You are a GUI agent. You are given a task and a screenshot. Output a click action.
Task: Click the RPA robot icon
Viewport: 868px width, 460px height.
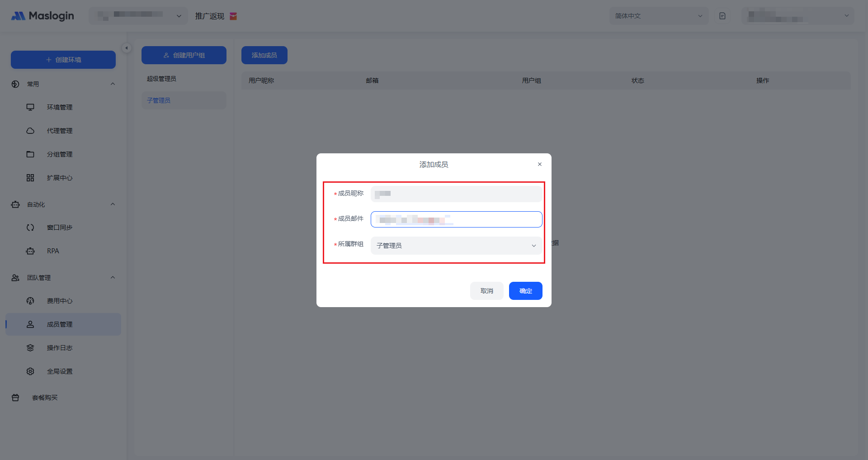click(30, 251)
